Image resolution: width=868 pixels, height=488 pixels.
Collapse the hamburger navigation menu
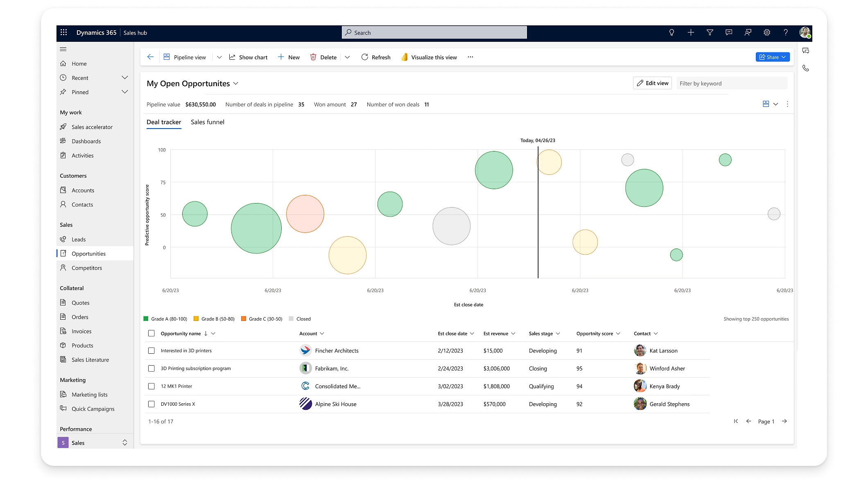point(63,49)
